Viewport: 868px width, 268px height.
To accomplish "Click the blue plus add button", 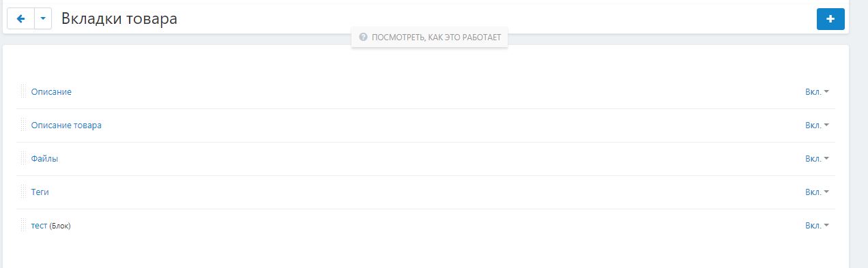I will [x=830, y=19].
